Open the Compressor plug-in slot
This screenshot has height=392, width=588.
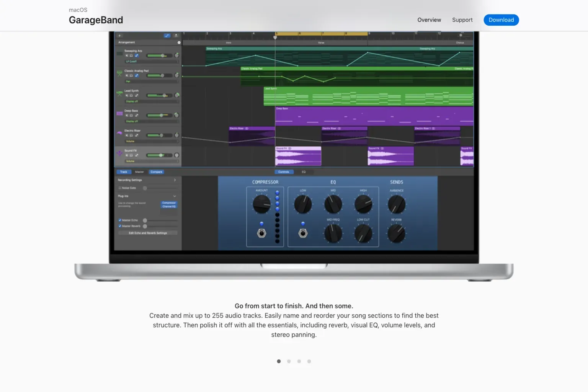[169, 203]
